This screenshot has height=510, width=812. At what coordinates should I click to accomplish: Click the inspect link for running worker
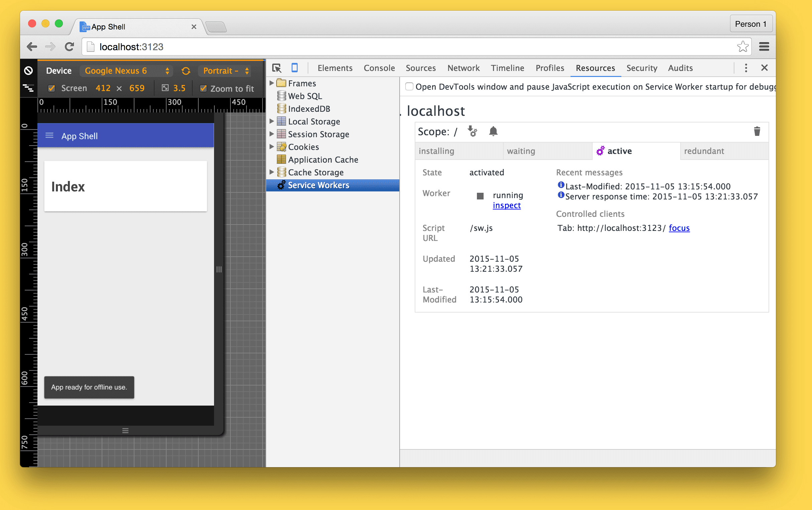[506, 205]
